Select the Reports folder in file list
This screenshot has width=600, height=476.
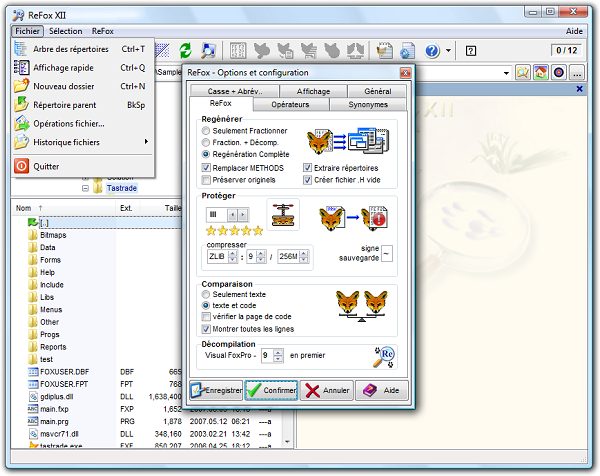tap(53, 347)
